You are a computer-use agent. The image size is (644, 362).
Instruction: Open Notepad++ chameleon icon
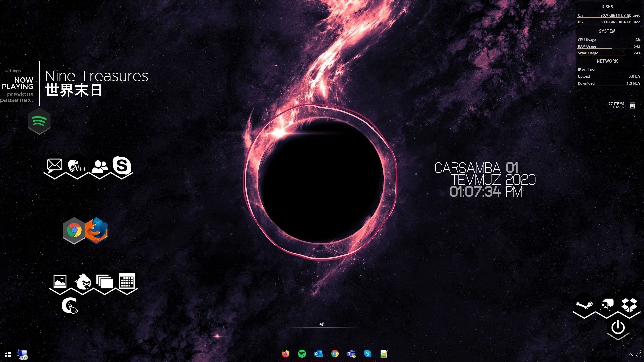tap(77, 166)
